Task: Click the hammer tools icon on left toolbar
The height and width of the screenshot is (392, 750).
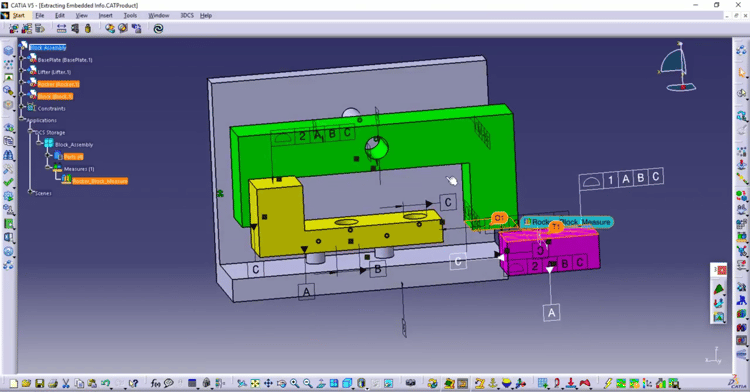Action: pyautogui.click(x=8, y=169)
